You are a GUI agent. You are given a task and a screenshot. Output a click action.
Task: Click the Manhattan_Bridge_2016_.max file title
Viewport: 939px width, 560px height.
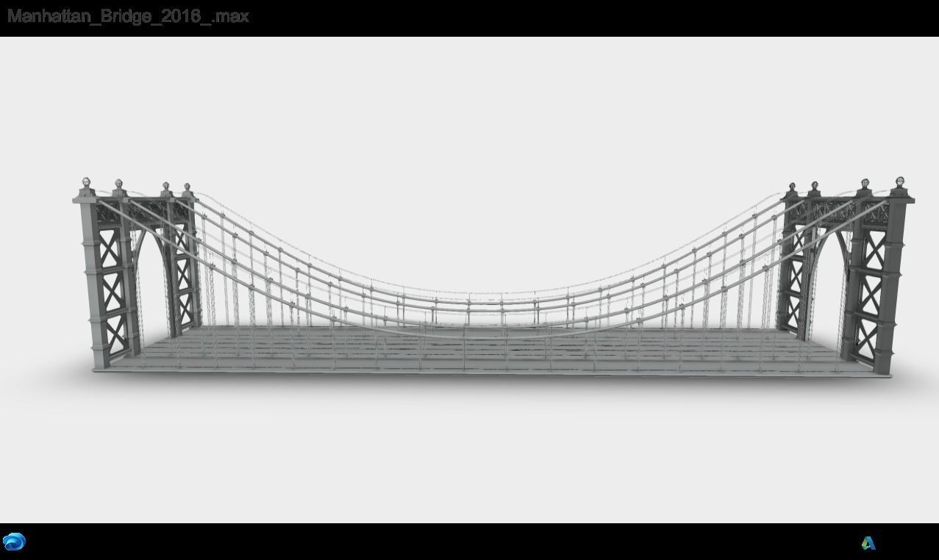[x=128, y=16]
